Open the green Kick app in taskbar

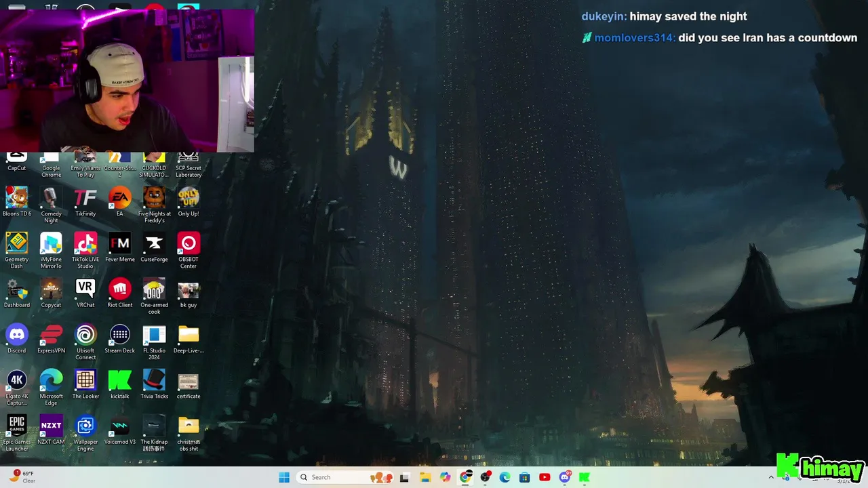(x=585, y=477)
